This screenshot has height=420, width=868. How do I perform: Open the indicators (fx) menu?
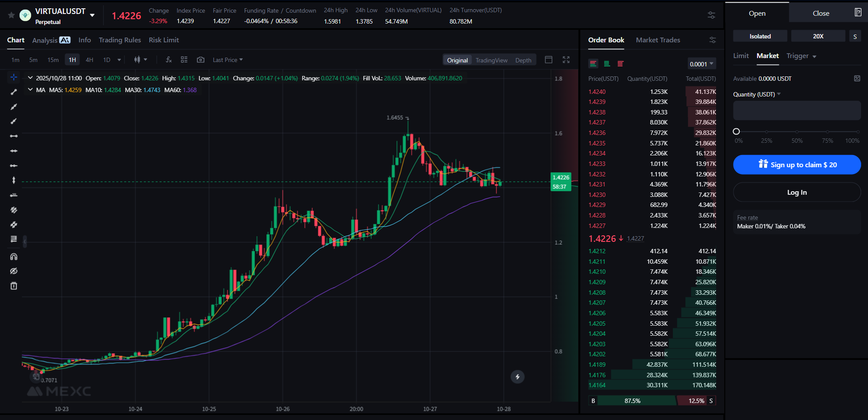tap(169, 60)
